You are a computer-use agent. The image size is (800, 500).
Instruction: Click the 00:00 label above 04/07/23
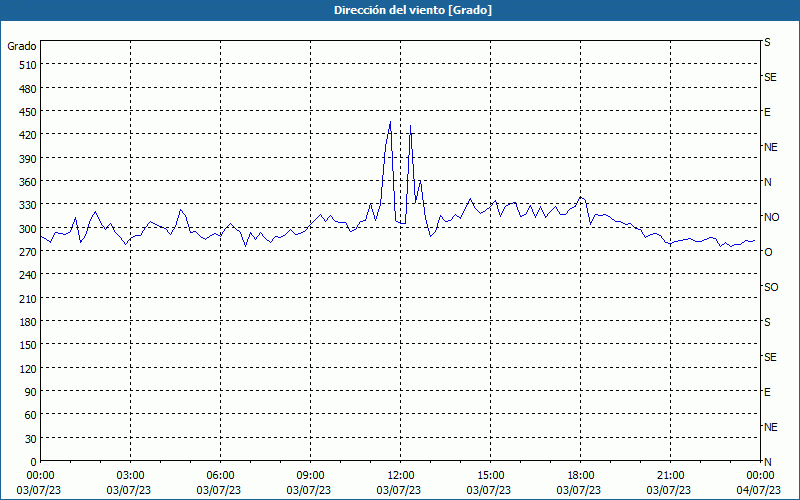(760, 476)
